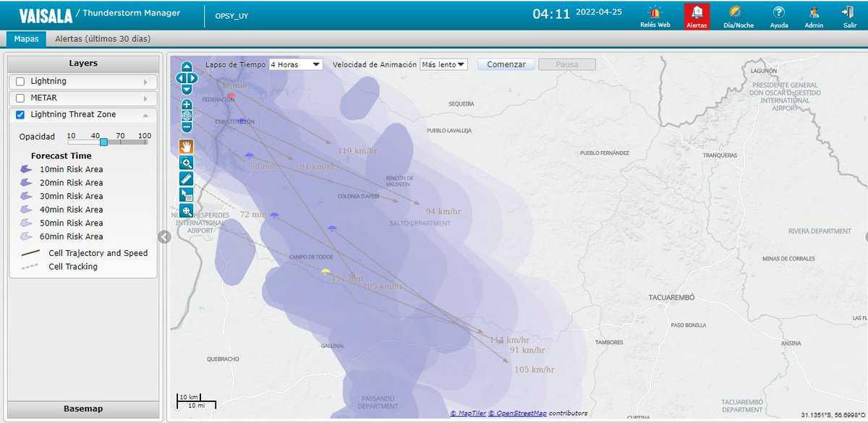This screenshot has width=868, height=423.
Task: Open the MapTiler attribution link
Action: [x=468, y=414]
